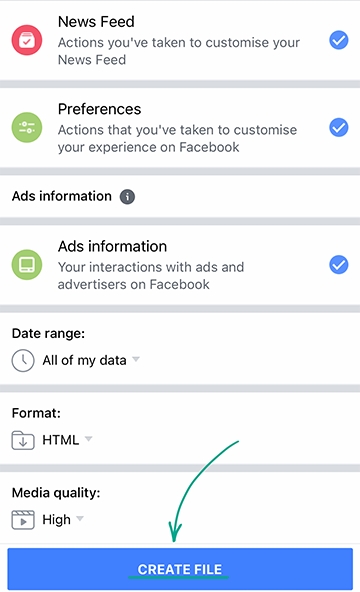This screenshot has height=592, width=360.
Task: Click the Ads information item title
Action: 112,246
